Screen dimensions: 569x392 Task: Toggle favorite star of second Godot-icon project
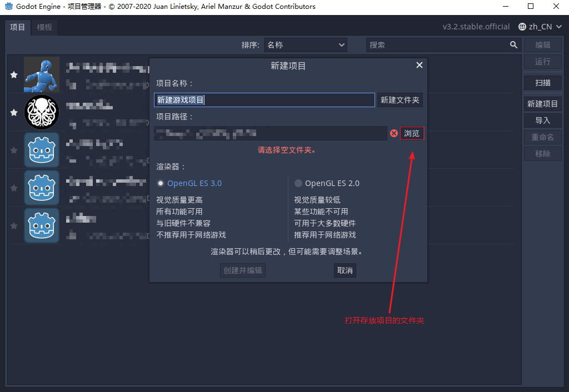tap(14, 188)
